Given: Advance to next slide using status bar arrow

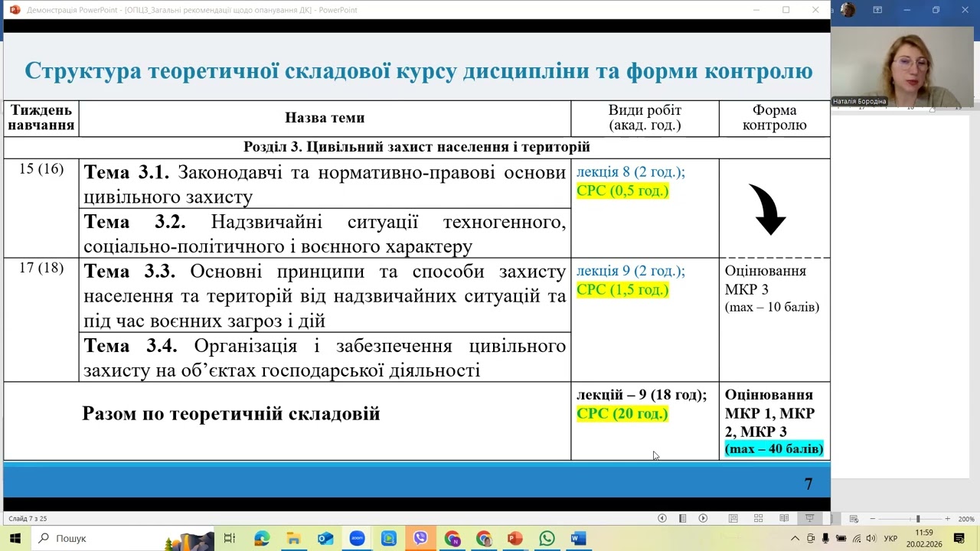Looking at the screenshot, I should 703,518.
